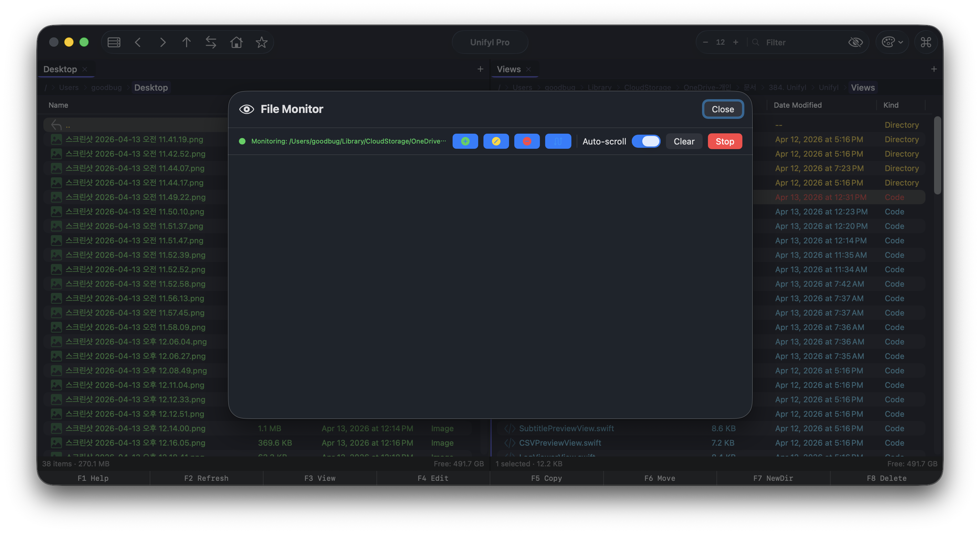Increase font size with plus stepper
The height and width of the screenshot is (534, 980).
point(735,42)
